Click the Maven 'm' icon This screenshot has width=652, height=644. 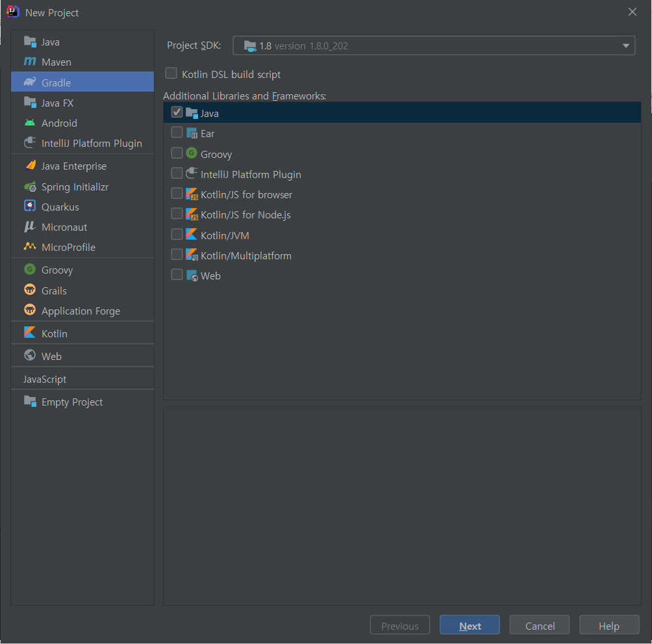[30, 62]
